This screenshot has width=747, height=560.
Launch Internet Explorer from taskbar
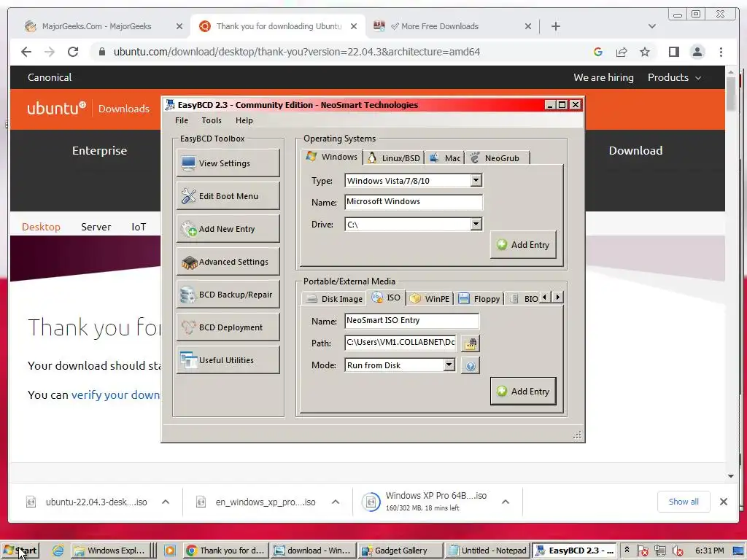[58, 551]
